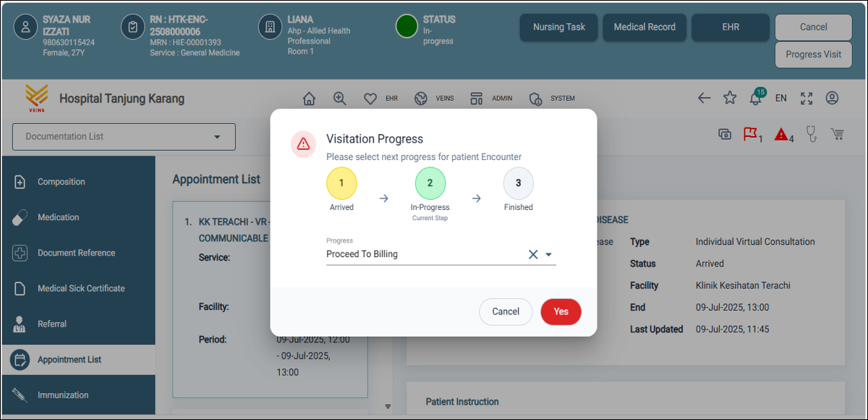This screenshot has width=868, height=420.
Task: Clear the Proceed To Billing selection
Action: (x=533, y=254)
